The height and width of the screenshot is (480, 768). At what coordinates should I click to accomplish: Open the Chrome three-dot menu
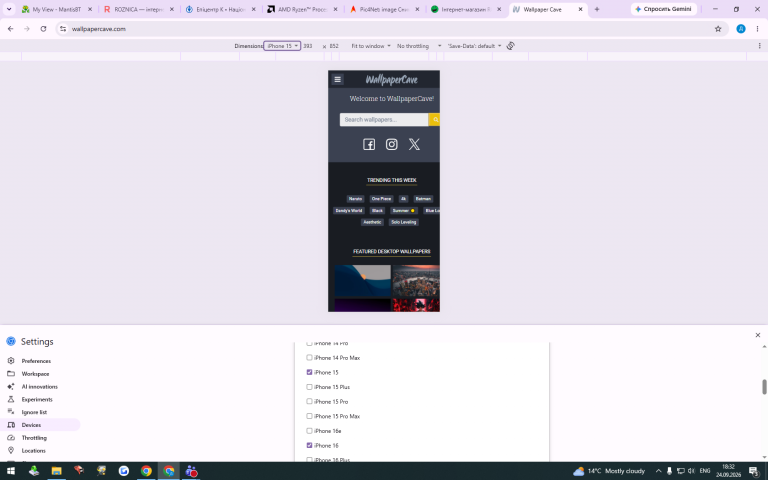tap(757, 29)
